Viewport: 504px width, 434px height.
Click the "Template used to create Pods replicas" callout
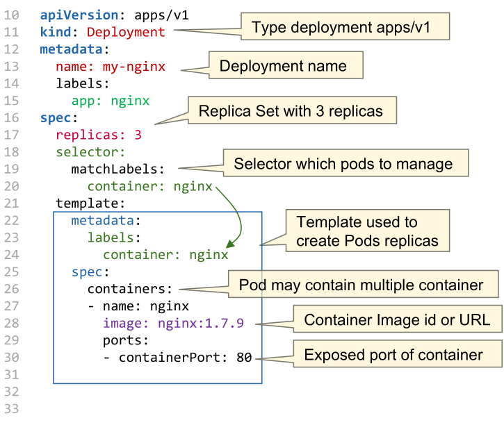[x=366, y=232]
